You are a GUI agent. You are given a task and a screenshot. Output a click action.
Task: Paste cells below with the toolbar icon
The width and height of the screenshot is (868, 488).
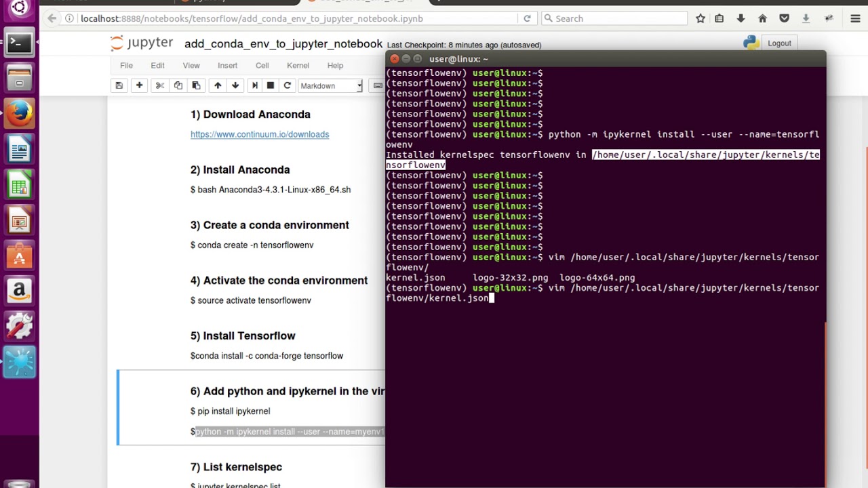[x=196, y=85]
